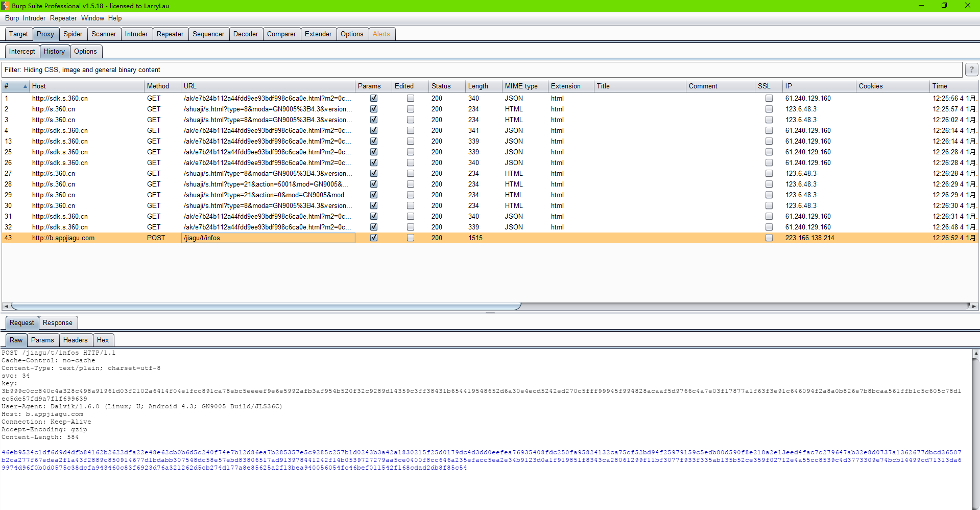Toggle SSL checkbox for request 31
Image resolution: width=980 pixels, height=510 pixels.
tap(769, 216)
